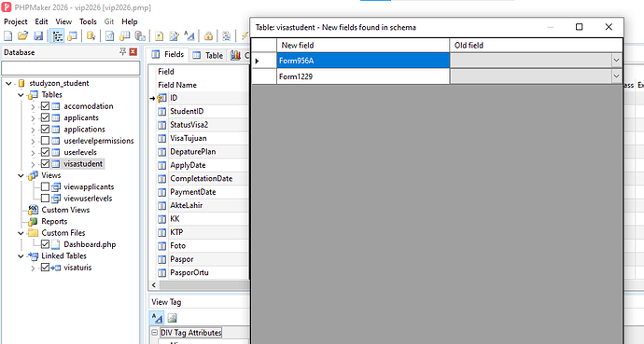Uncheck the applications table checkbox
The width and height of the screenshot is (644, 344).
pos(45,130)
